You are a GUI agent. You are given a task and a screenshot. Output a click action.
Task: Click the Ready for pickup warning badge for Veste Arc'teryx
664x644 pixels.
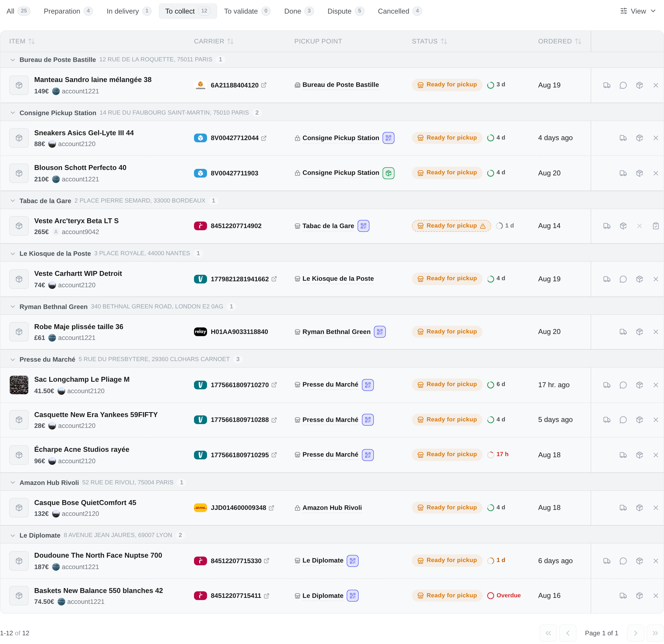pos(451,226)
